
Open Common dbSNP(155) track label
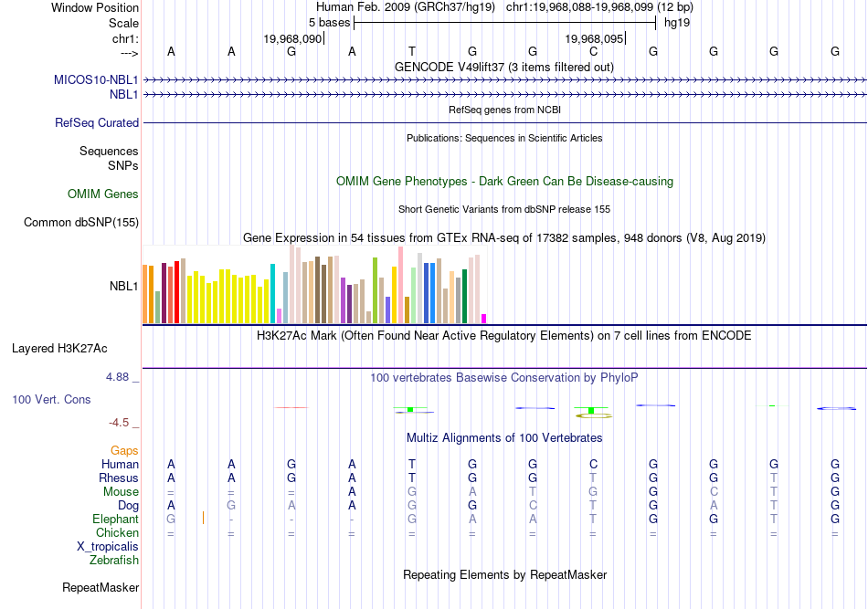point(81,223)
